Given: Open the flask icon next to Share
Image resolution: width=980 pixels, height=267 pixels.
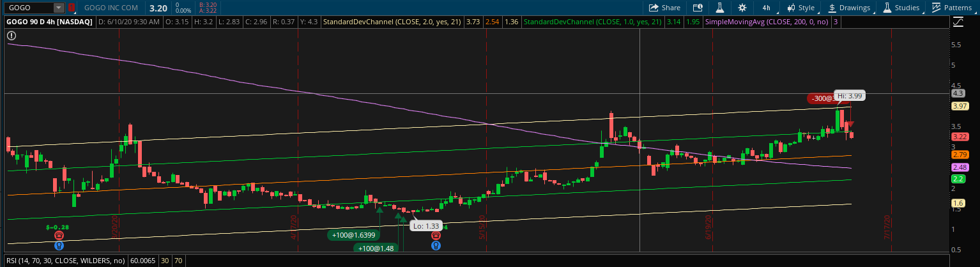Looking at the screenshot, I should pos(719,8).
